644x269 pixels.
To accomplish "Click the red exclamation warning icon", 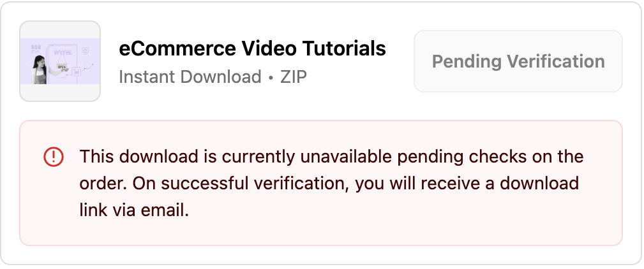I will point(54,156).
